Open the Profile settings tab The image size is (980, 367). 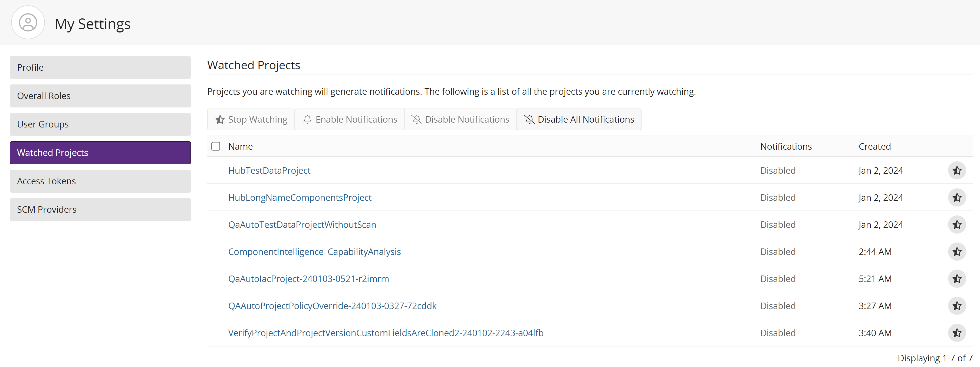(100, 67)
